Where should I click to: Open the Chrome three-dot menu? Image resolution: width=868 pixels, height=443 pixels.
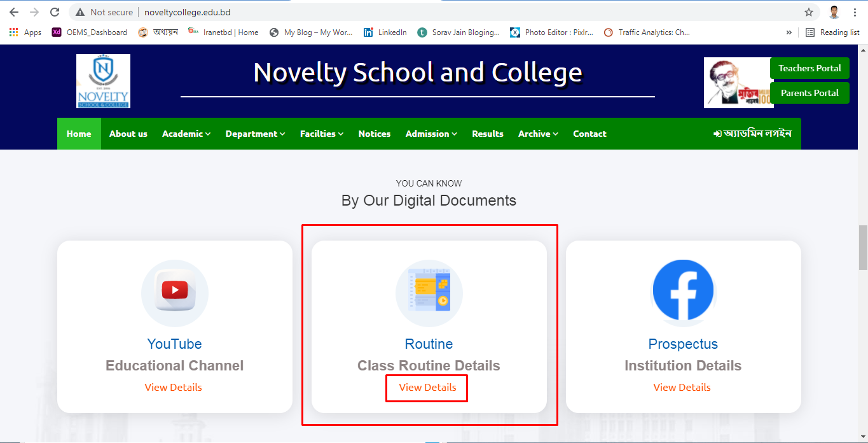point(855,12)
